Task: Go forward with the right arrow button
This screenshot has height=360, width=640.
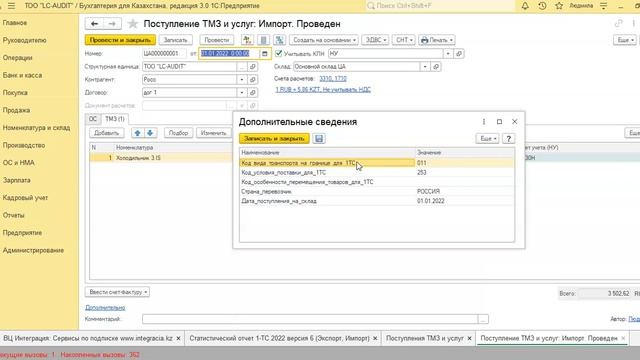Action: point(112,24)
